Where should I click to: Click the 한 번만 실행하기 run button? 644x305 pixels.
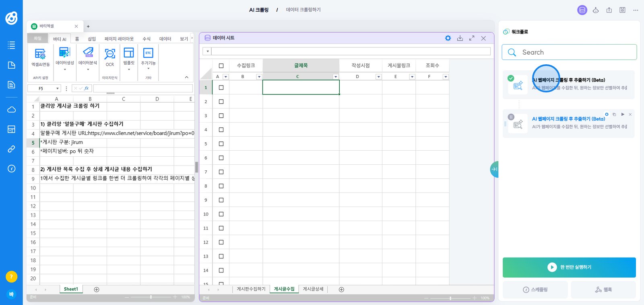(x=569, y=267)
